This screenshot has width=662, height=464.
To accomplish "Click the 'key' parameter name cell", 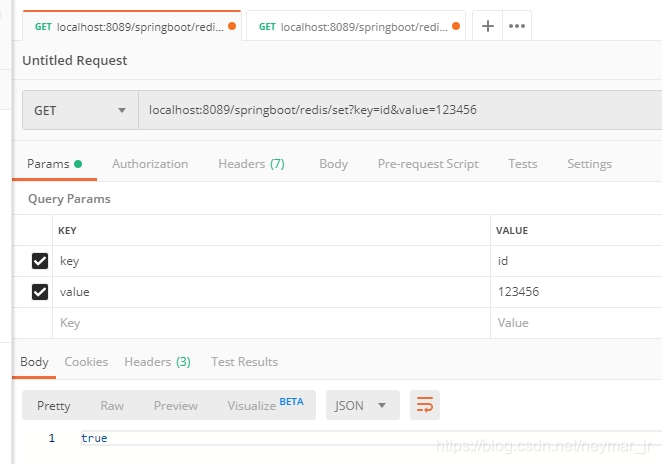I will coord(271,261).
